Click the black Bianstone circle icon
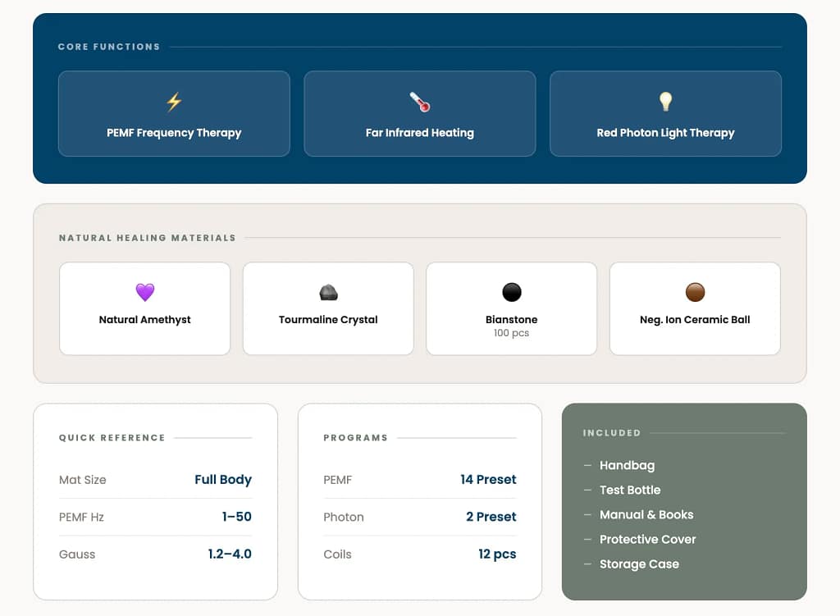This screenshot has width=840, height=616. pyautogui.click(x=512, y=292)
